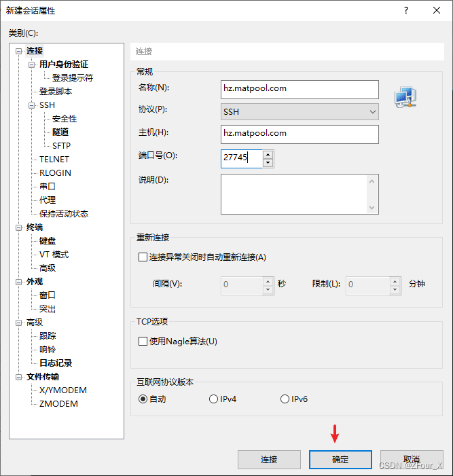
Task: Collapse the 文件传输 tree node
Action: click(x=19, y=377)
